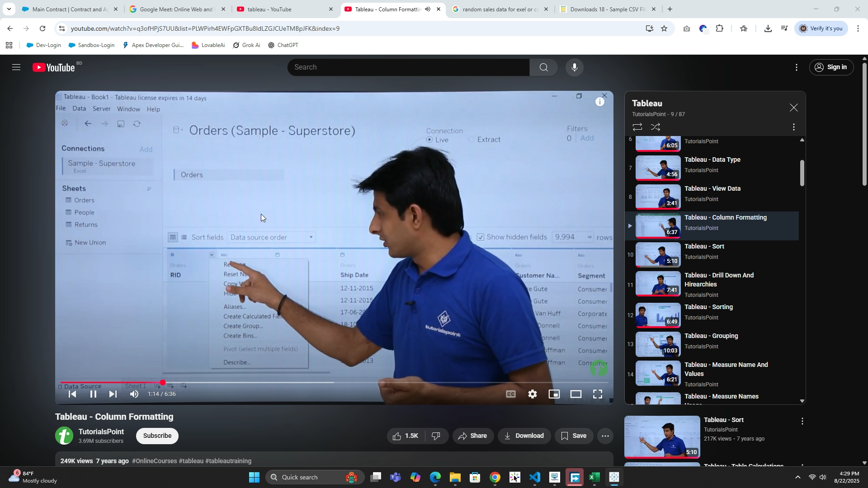Toggle playlist shuffle

click(656, 127)
